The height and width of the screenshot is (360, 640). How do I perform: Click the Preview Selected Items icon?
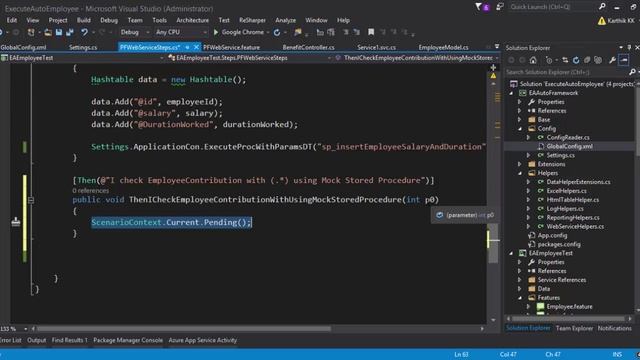[624, 60]
